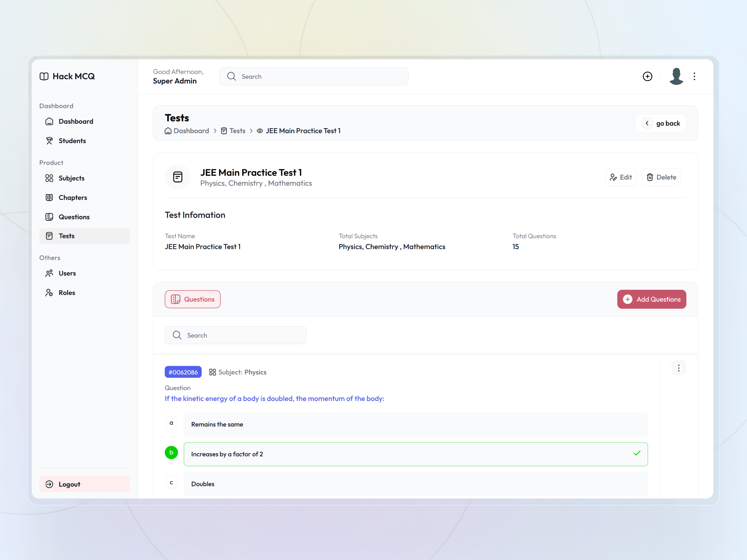Viewport: 747px width, 560px height.
Task: Switch to the Questions tab pill
Action: click(192, 299)
